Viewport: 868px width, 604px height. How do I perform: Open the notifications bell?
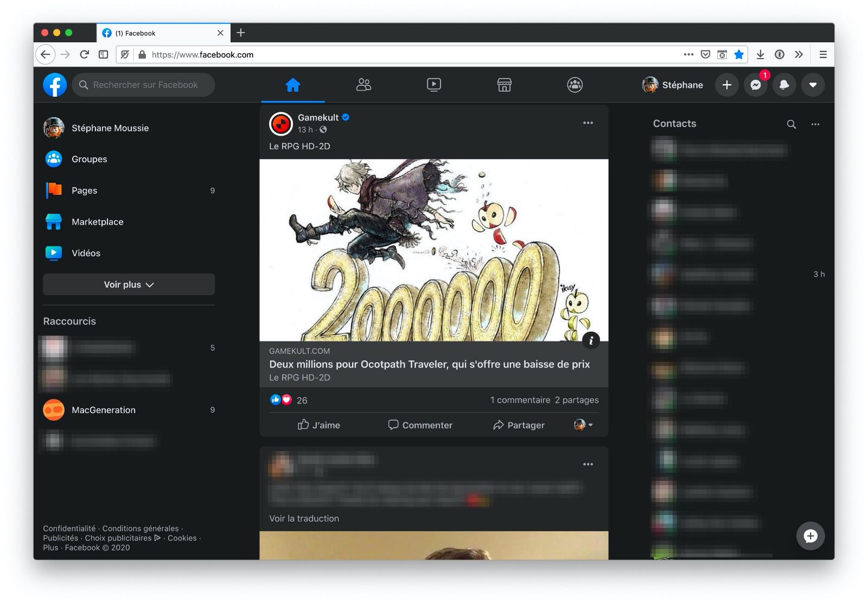pyautogui.click(x=784, y=85)
